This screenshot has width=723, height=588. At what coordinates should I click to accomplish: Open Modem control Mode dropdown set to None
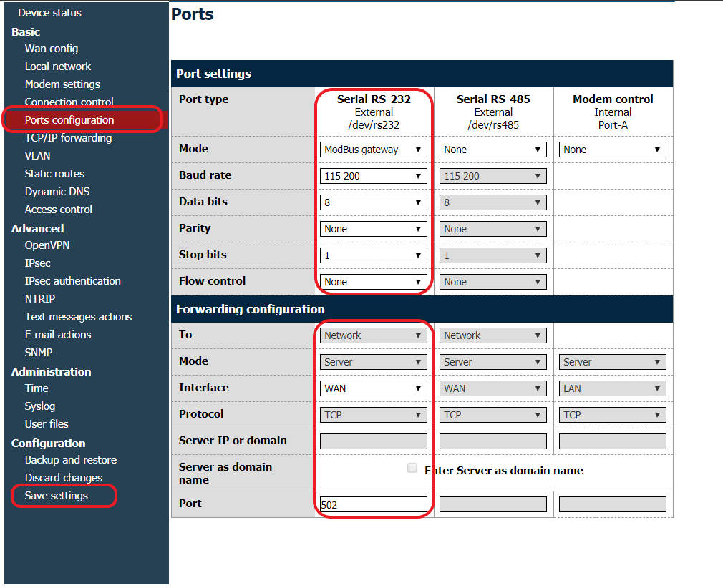(612, 150)
